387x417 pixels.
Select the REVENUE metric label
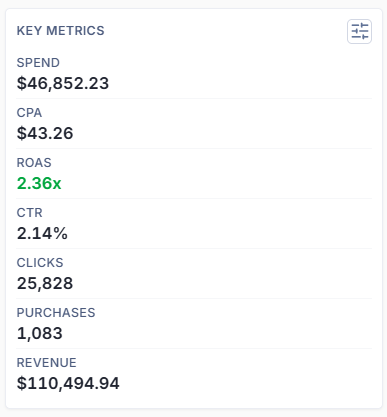coord(47,363)
